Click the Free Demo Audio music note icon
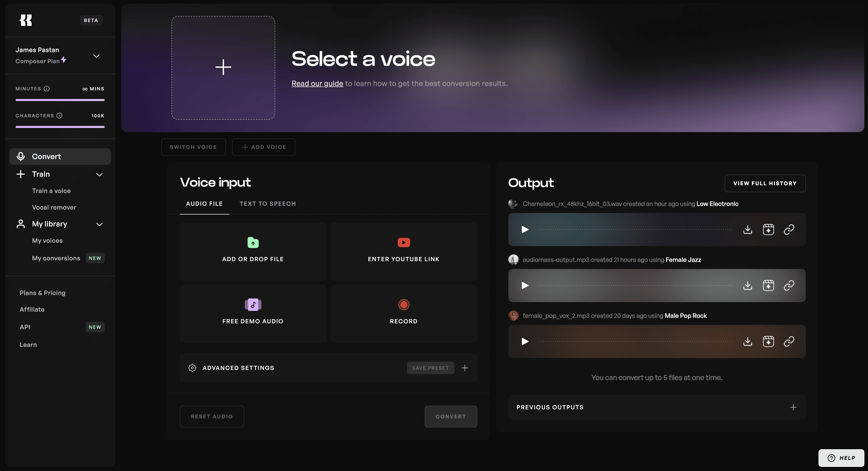 [x=253, y=304]
